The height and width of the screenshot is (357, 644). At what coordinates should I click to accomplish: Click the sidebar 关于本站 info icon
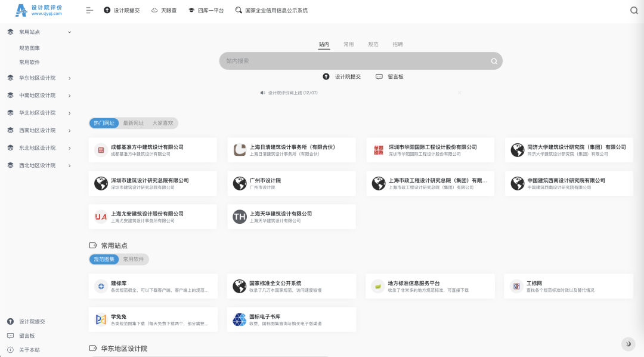pyautogui.click(x=10, y=350)
